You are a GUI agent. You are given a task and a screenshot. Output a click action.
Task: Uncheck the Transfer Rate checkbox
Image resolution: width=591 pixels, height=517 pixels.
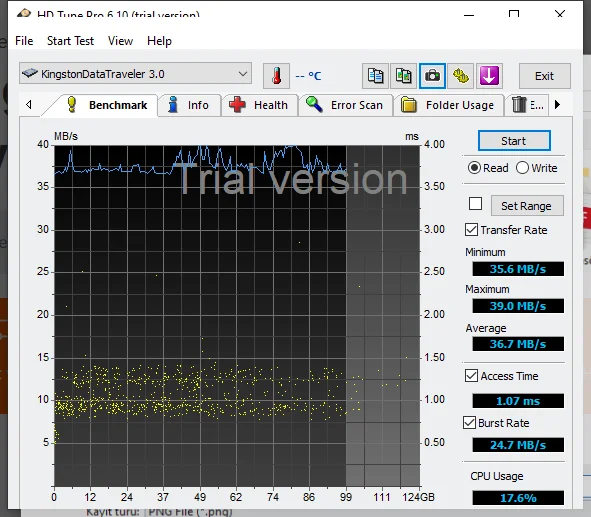[472, 229]
